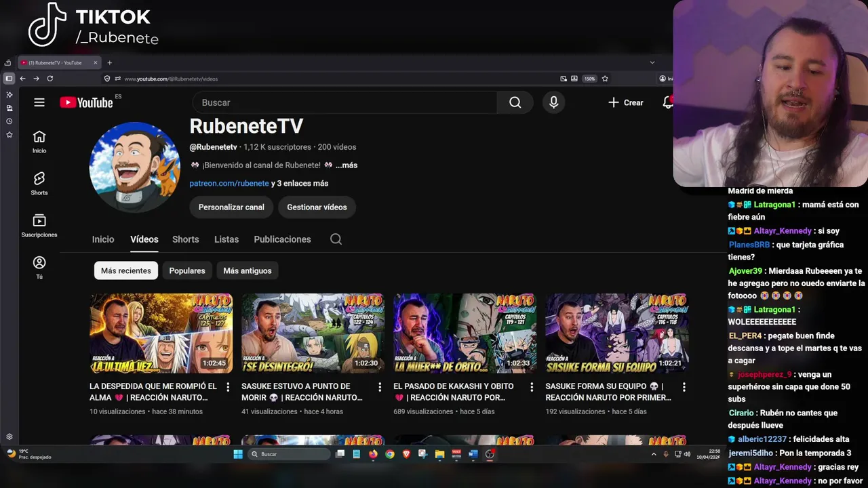Toggle the browser sidebar panel button
This screenshot has height=488, width=868.
click(9, 79)
